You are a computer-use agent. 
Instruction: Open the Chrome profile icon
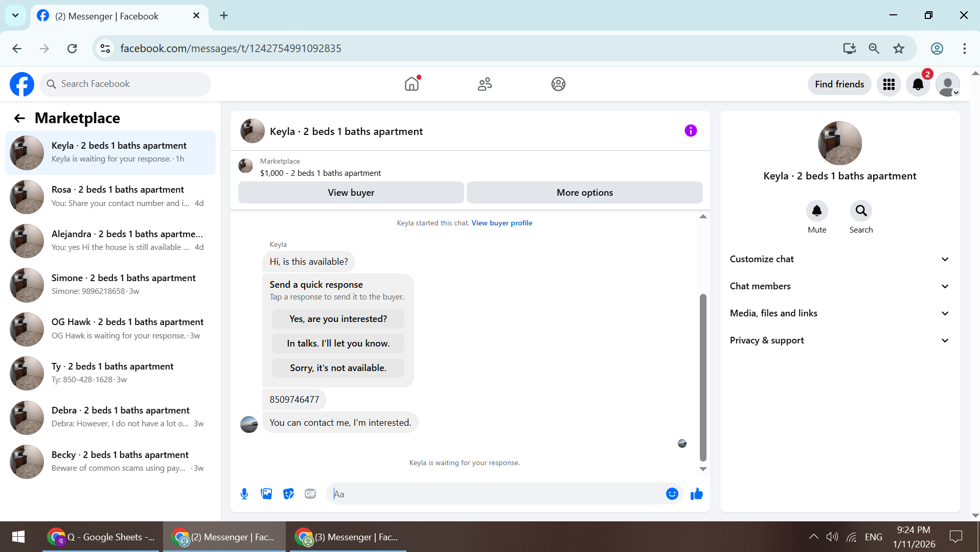tap(937, 49)
